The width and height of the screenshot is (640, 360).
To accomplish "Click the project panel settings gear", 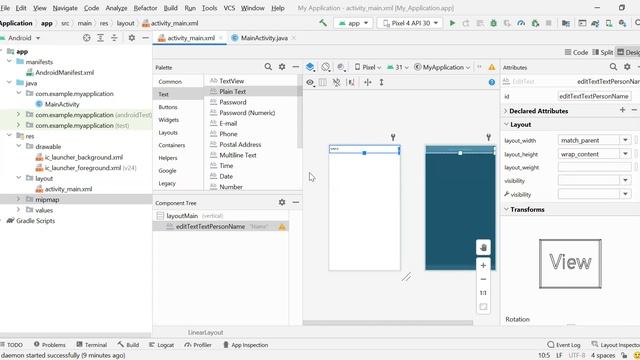I will [x=131, y=38].
